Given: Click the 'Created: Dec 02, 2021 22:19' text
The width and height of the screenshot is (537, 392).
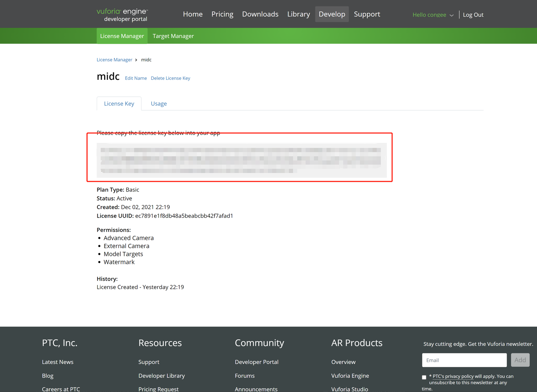Looking at the screenshot, I should pyautogui.click(x=133, y=207).
